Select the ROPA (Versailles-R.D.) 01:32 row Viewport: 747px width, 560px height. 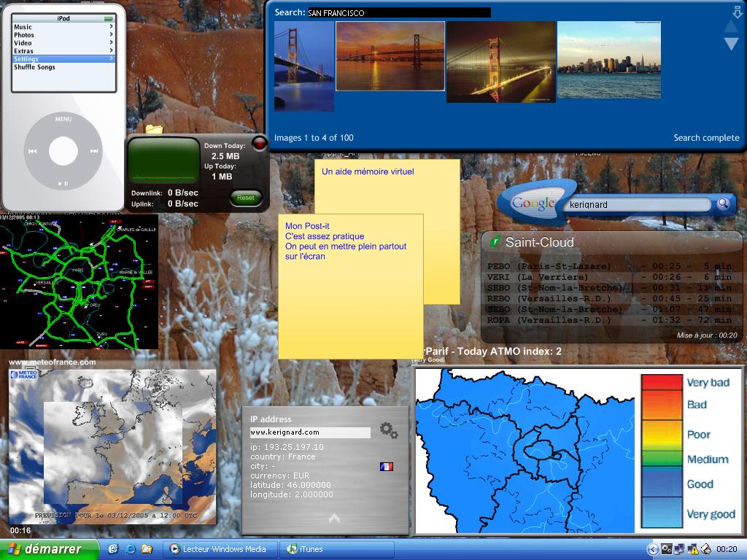pyautogui.click(x=609, y=321)
